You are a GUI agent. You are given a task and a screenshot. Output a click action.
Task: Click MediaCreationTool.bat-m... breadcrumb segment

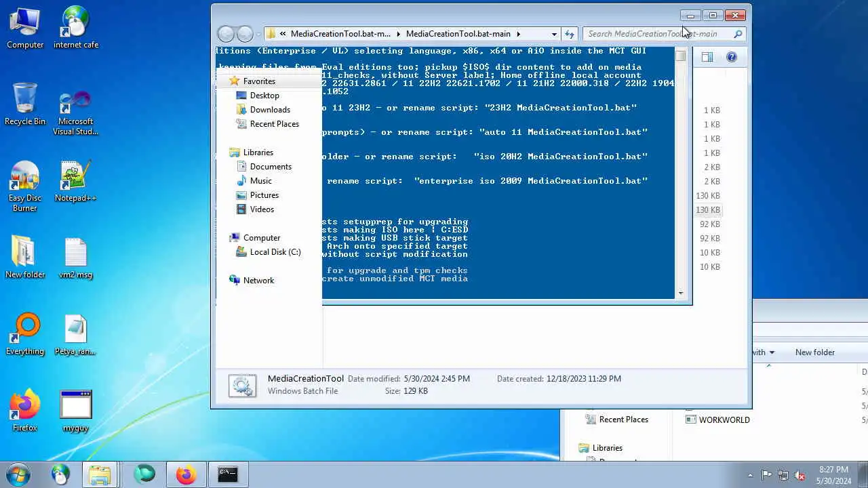click(x=340, y=34)
